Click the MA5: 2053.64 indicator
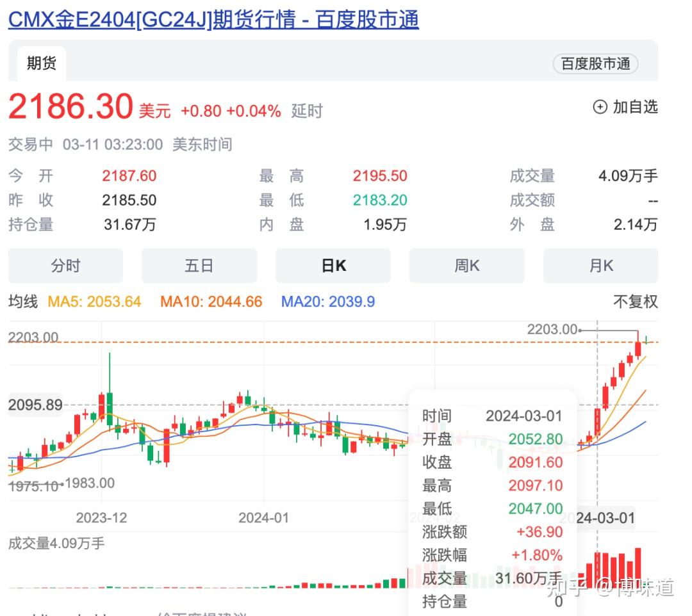692x616 pixels. [x=94, y=302]
